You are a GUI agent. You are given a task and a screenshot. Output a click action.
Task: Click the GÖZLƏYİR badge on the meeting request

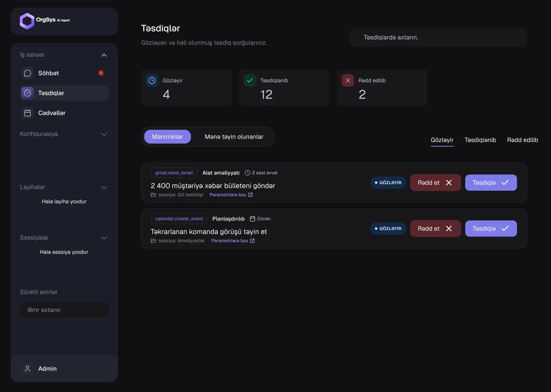point(388,229)
